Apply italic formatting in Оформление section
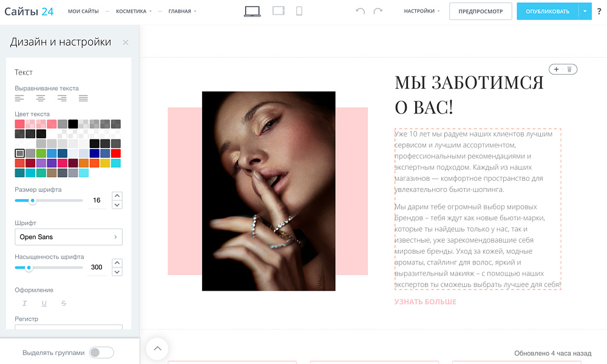 [25, 303]
